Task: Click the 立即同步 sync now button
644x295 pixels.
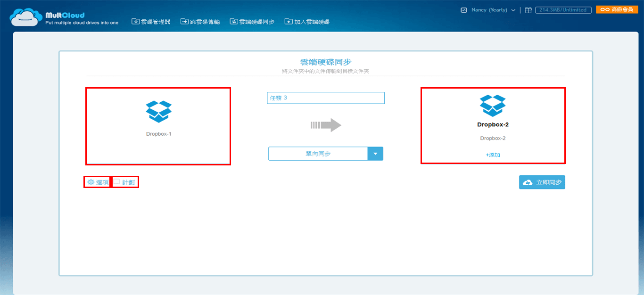Action: 542,182
